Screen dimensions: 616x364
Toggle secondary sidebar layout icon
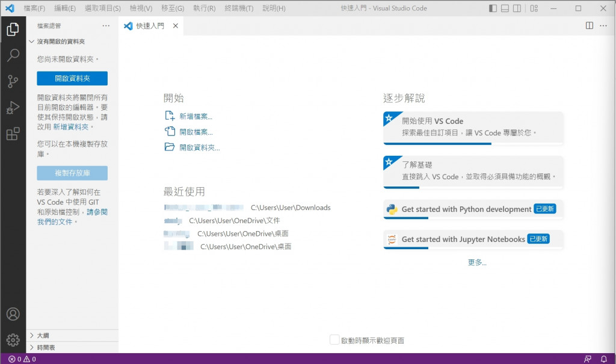[517, 8]
